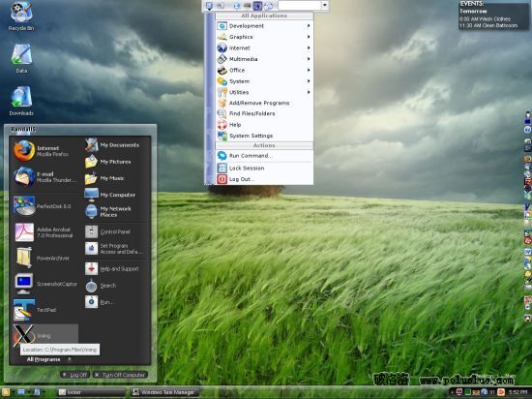Image resolution: width=532 pixels, height=399 pixels.
Task: Switch to Windows Task Manager in taskbar
Action: pyautogui.click(x=164, y=392)
